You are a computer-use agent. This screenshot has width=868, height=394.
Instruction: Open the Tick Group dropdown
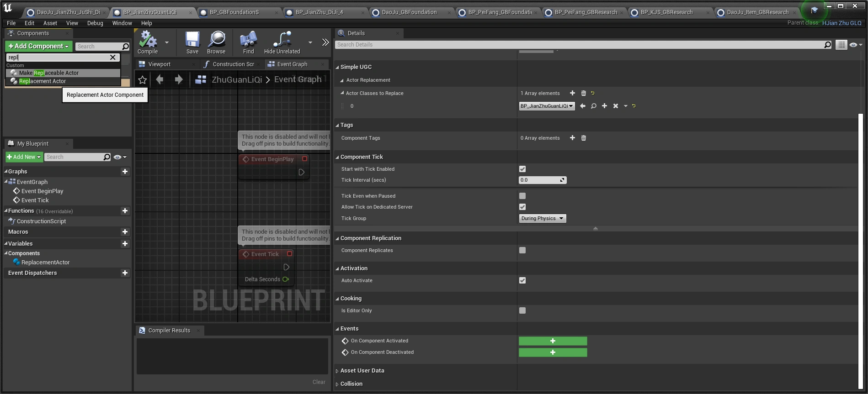coord(543,218)
